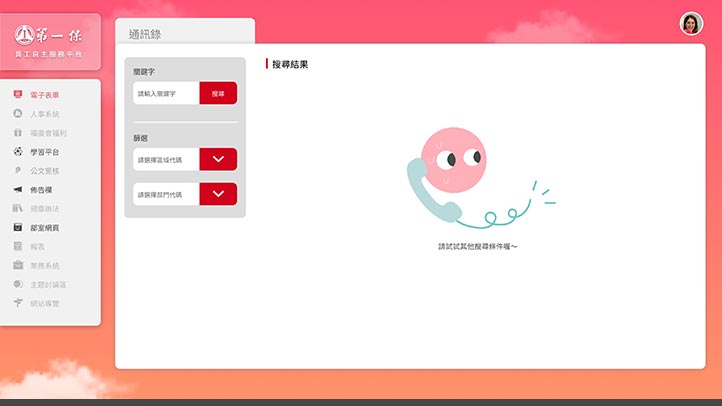Screen dimensions: 722x406
Task: Click the 網站導覽 signpost icon
Action: (18, 303)
